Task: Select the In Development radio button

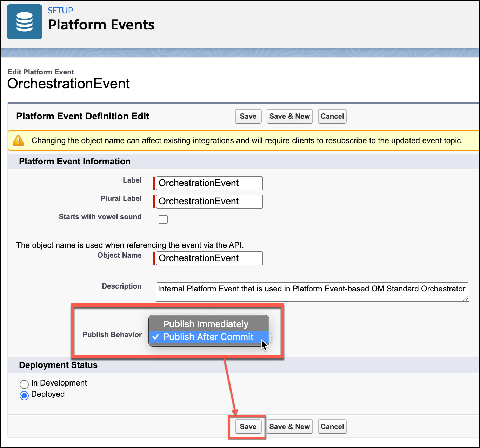Action: click(24, 384)
